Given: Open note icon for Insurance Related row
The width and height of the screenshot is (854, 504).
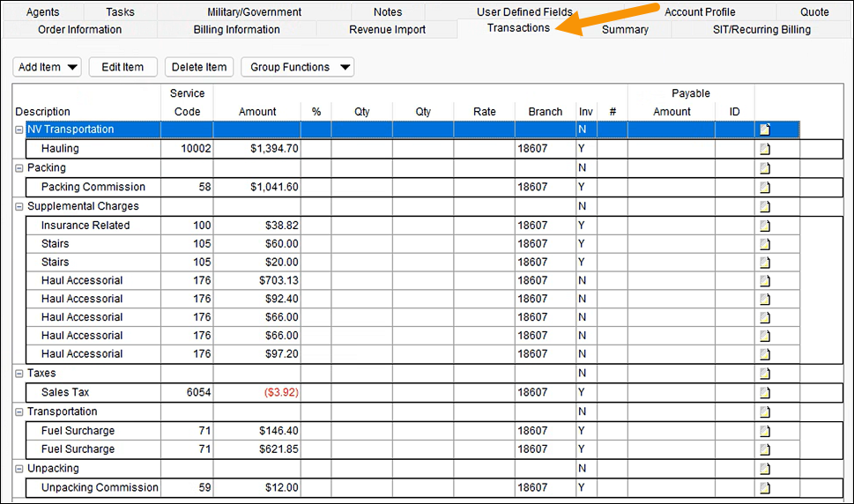Looking at the screenshot, I should tap(765, 226).
